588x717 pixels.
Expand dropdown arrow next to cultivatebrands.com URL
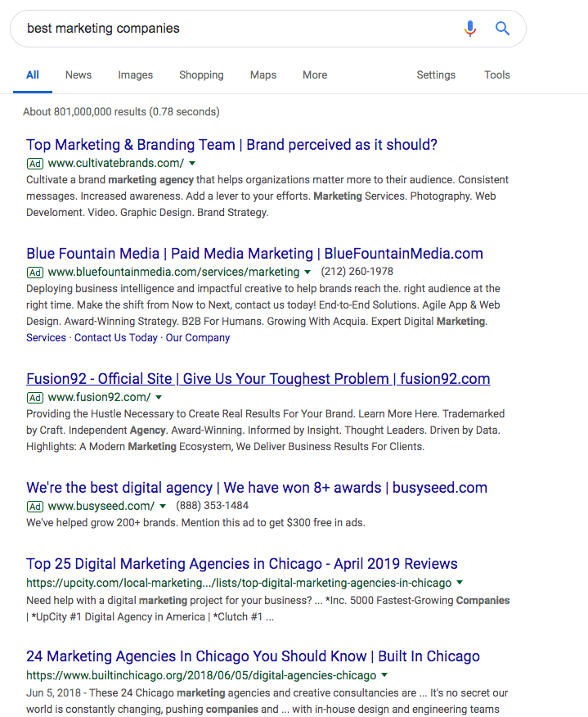[192, 163]
